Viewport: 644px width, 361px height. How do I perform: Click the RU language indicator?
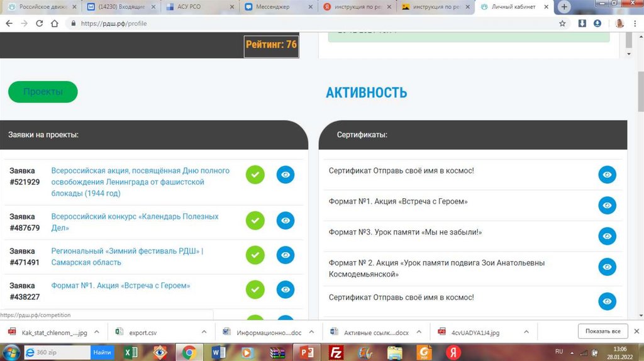[559, 352]
